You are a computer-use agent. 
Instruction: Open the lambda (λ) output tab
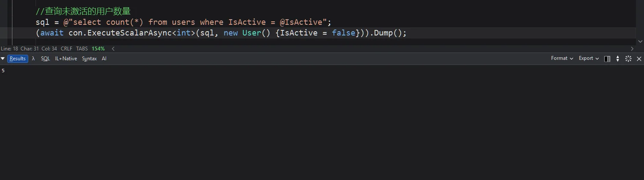point(33,59)
